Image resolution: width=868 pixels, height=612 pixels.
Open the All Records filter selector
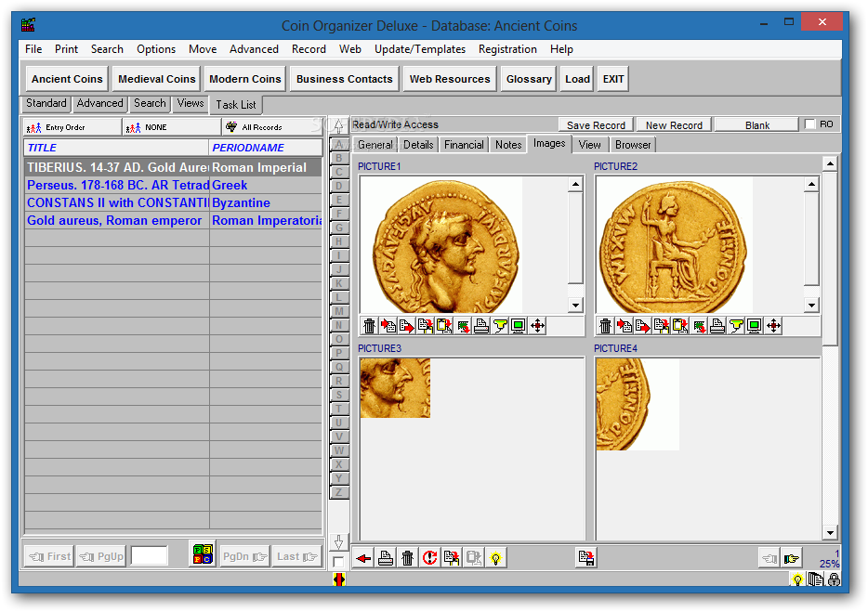[272, 127]
